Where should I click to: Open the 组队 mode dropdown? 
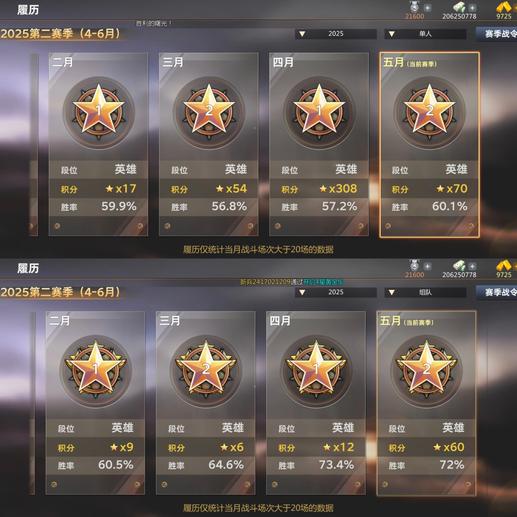point(425,292)
